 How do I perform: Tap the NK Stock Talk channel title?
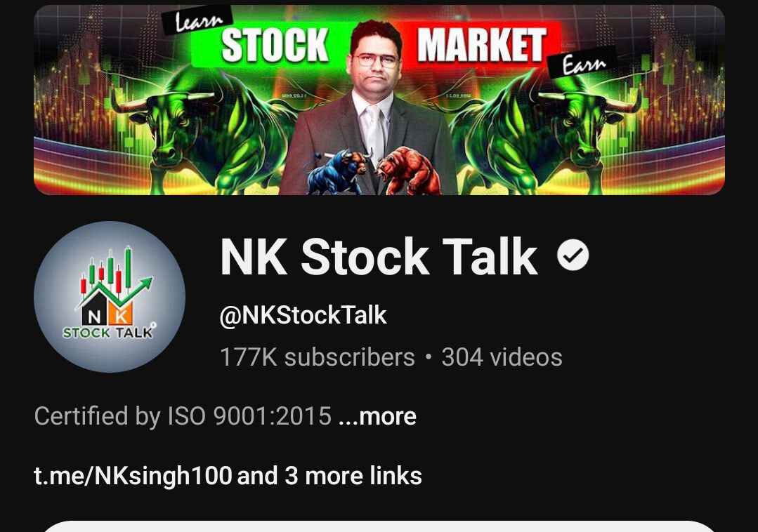[x=379, y=256]
